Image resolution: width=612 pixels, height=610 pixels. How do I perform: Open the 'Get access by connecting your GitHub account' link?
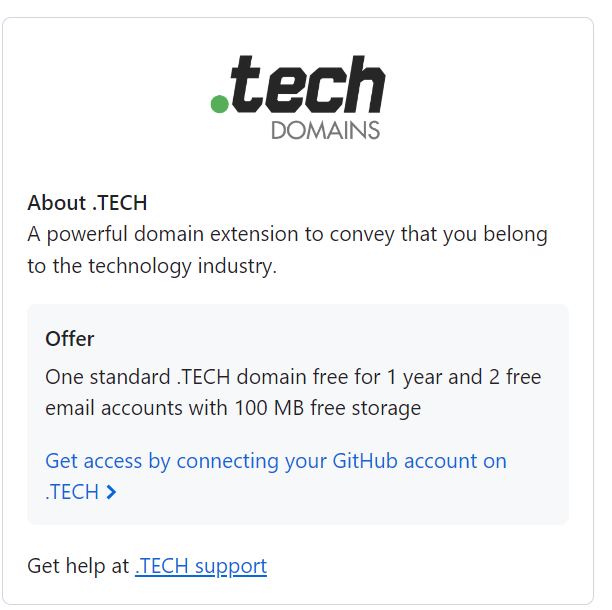pos(276,476)
